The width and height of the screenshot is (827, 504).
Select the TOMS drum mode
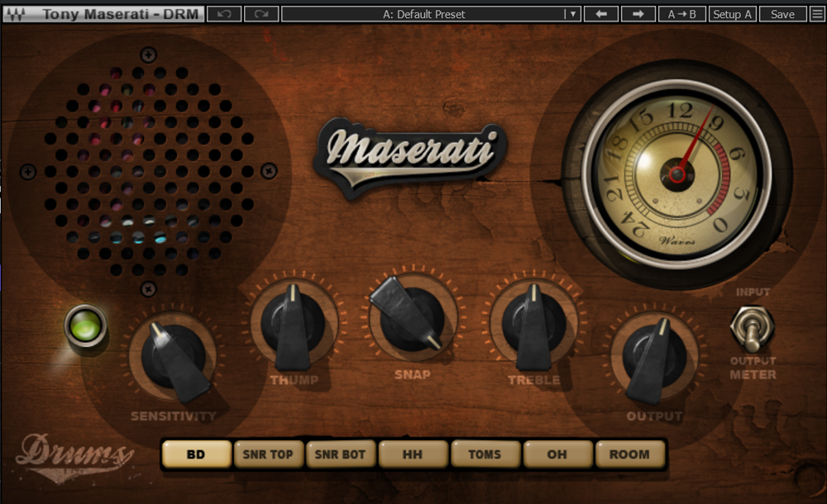(x=485, y=454)
